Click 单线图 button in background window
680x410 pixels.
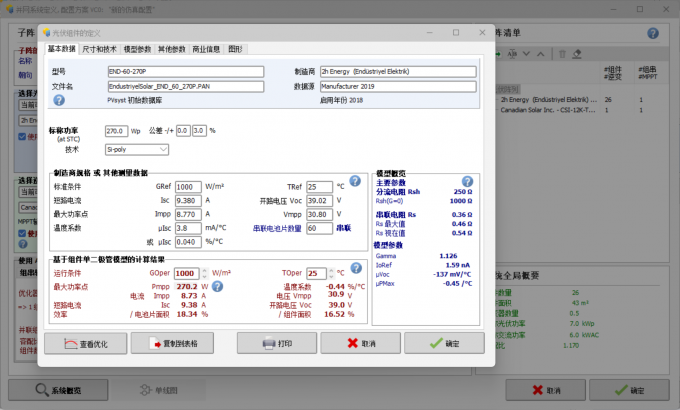pos(158,390)
